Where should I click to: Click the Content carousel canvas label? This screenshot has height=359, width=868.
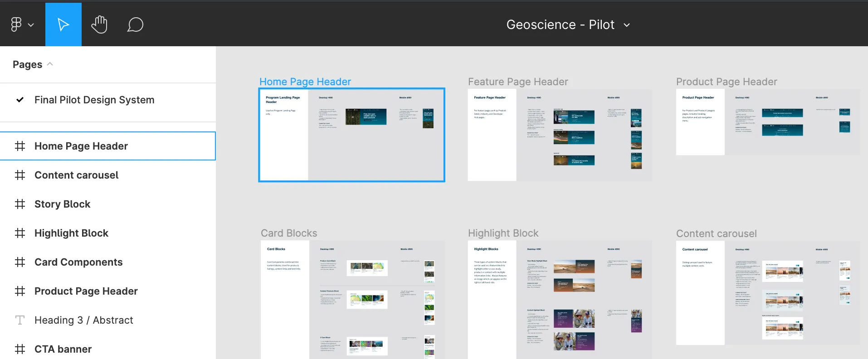[717, 233]
